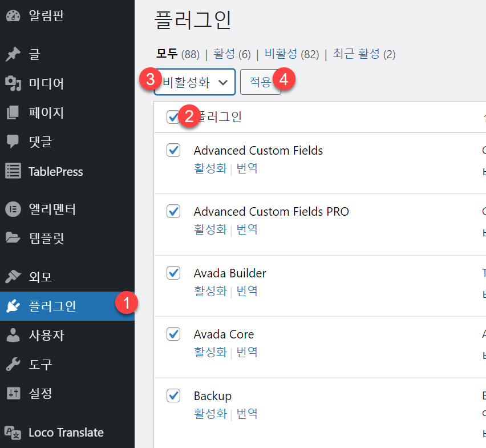Click the 템플릿 folder icon
486x448 pixels.
pyautogui.click(x=13, y=238)
